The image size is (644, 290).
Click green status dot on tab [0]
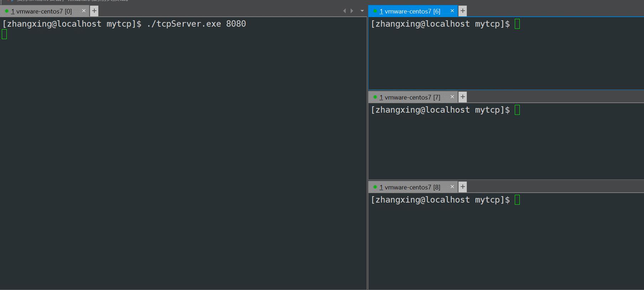[x=6, y=11]
